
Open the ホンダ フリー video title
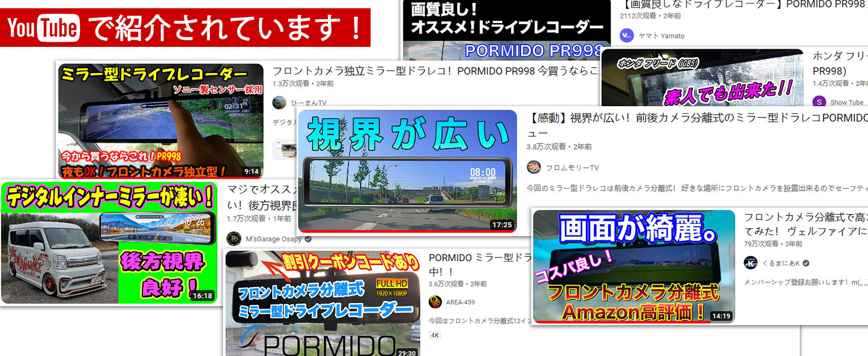point(840,63)
